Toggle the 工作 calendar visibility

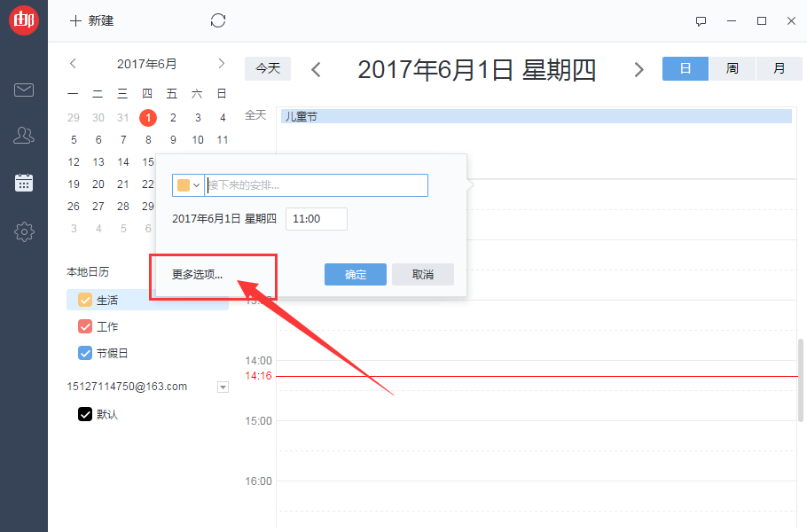85,325
